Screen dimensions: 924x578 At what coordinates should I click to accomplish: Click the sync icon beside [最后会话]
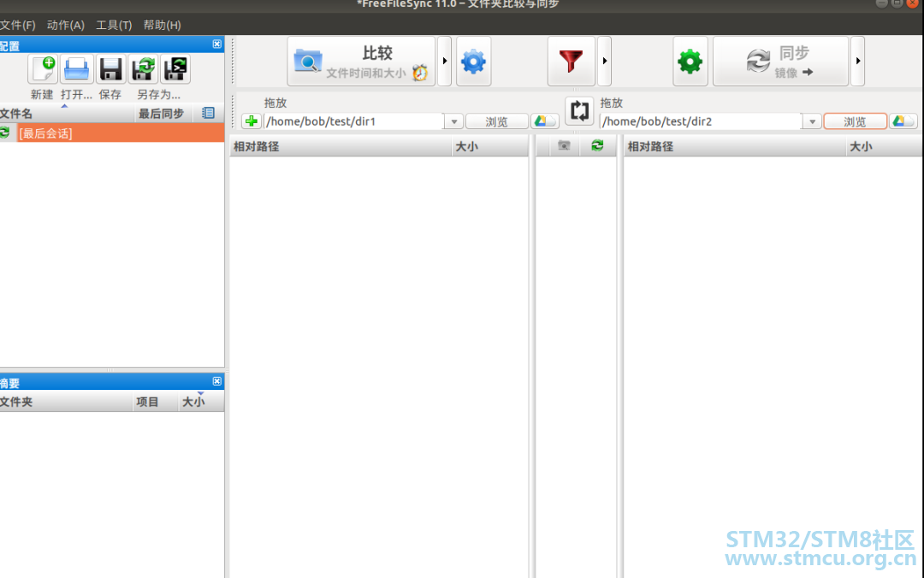coord(5,133)
